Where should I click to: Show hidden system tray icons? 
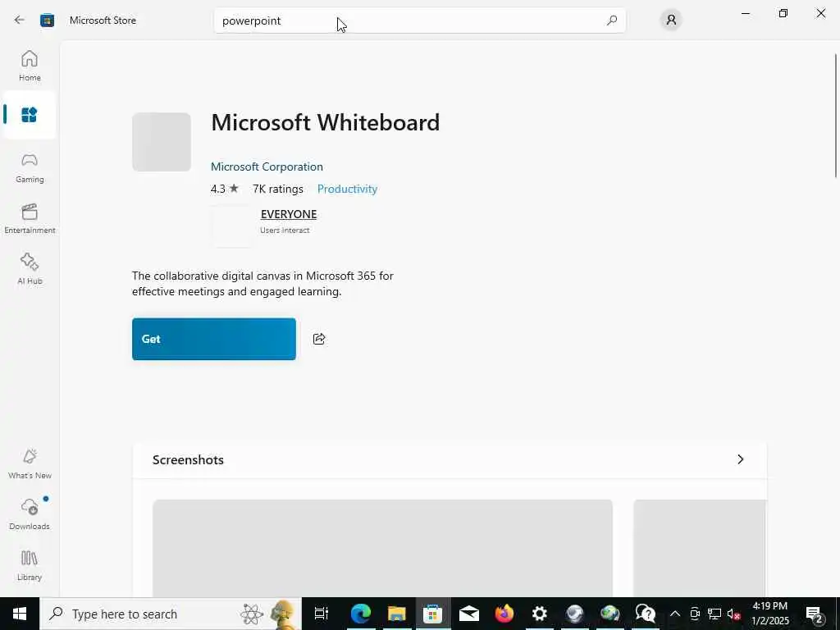(675, 614)
